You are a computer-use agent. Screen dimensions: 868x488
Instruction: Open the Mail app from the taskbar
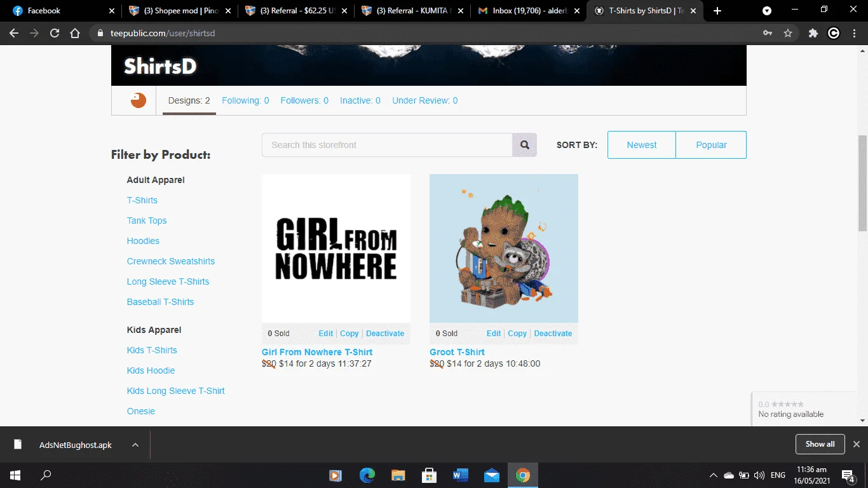click(492, 475)
